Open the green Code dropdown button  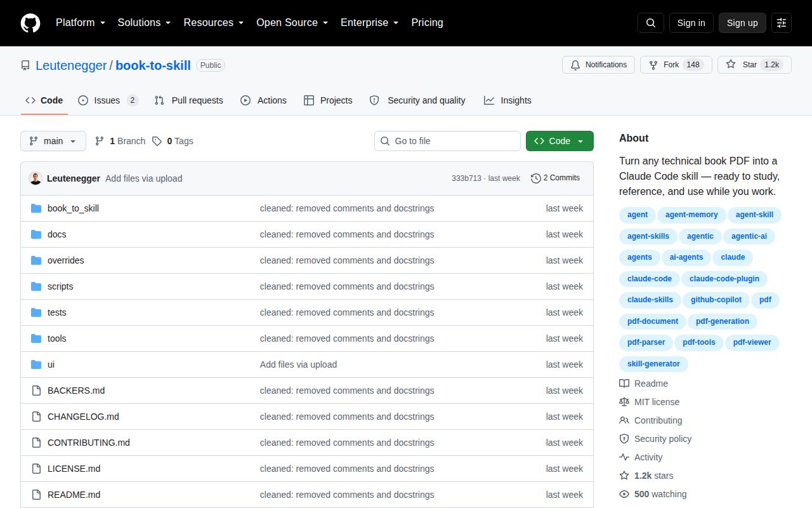coord(560,141)
